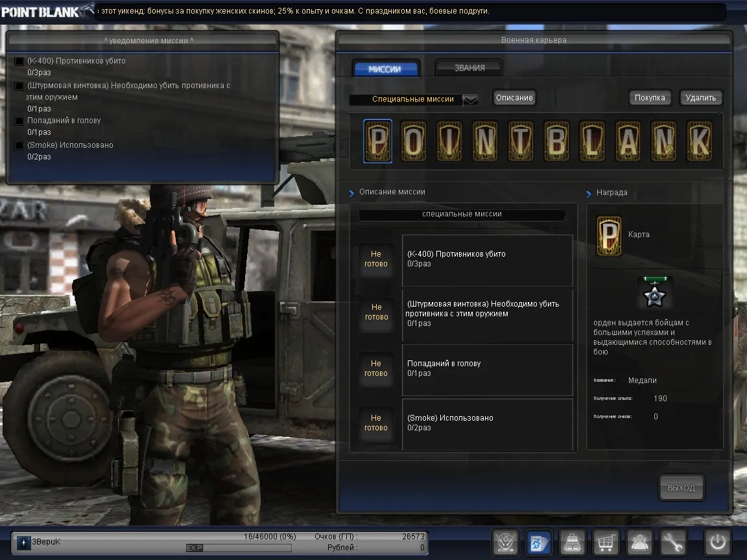Viewport: 747px width, 560px height.
Task: Click the star medal reward icon
Action: [x=654, y=292]
